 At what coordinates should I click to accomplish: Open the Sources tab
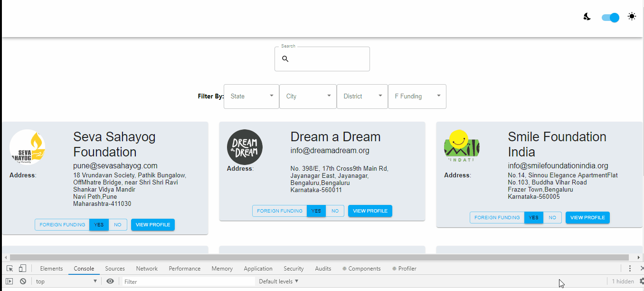click(x=115, y=269)
